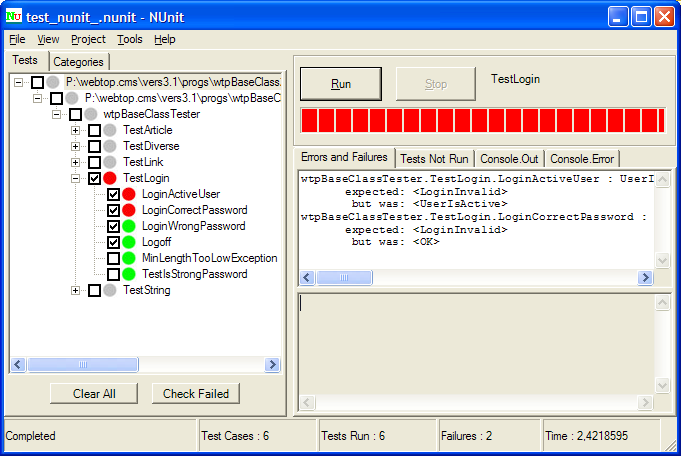Select the LoginActiveUser failure entry in errors list
Viewport: 681px width, 456px height.
click(477, 191)
